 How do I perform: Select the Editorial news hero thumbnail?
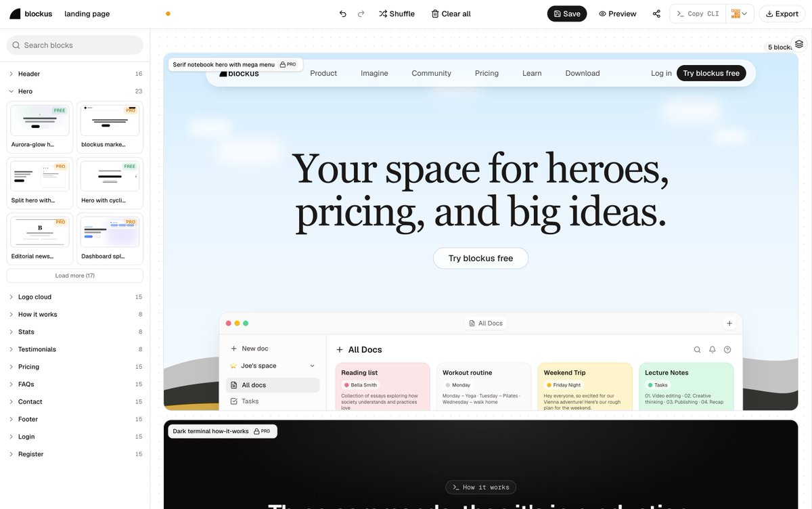click(40, 239)
